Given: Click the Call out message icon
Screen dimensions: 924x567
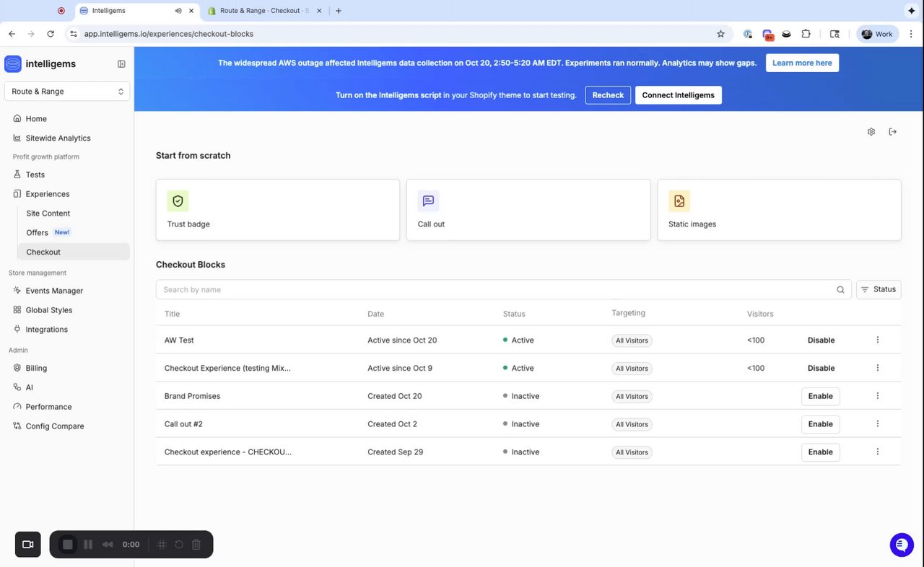Looking at the screenshot, I should point(428,201).
